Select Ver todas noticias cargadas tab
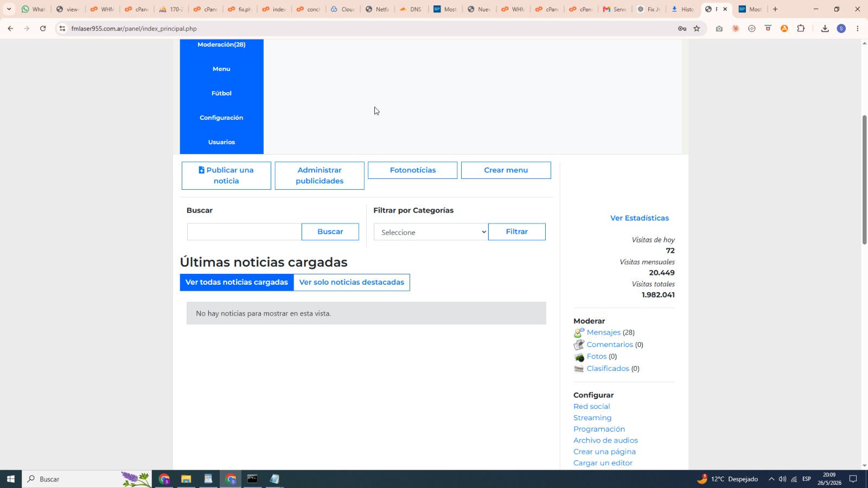Screen dimensions: 868x488 pyautogui.click(x=237, y=282)
